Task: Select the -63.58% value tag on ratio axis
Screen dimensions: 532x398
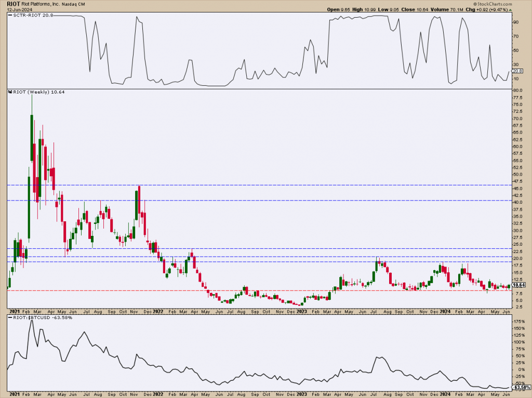Action: coord(521,388)
